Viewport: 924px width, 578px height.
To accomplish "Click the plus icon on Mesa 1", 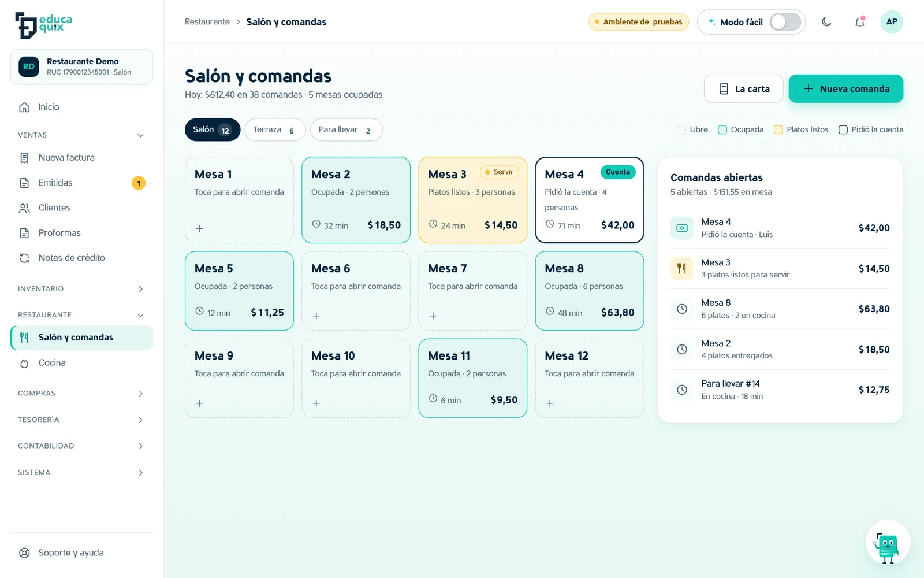I will (x=199, y=229).
